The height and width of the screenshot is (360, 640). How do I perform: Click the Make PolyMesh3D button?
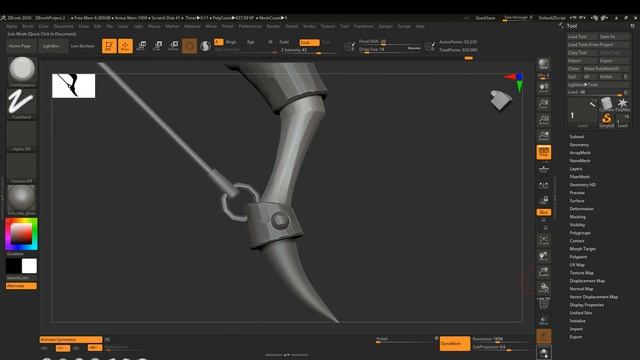[x=606, y=69]
